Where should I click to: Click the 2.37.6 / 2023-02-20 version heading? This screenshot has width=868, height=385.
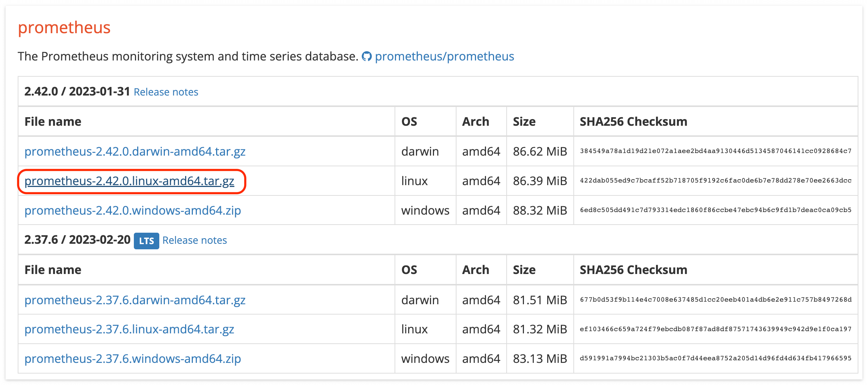coord(77,240)
